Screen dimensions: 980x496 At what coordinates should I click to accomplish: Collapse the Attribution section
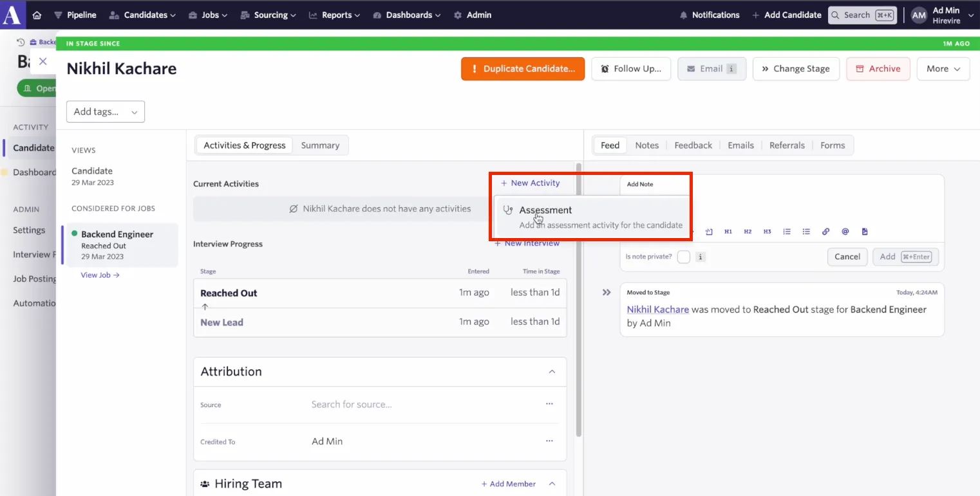point(552,372)
